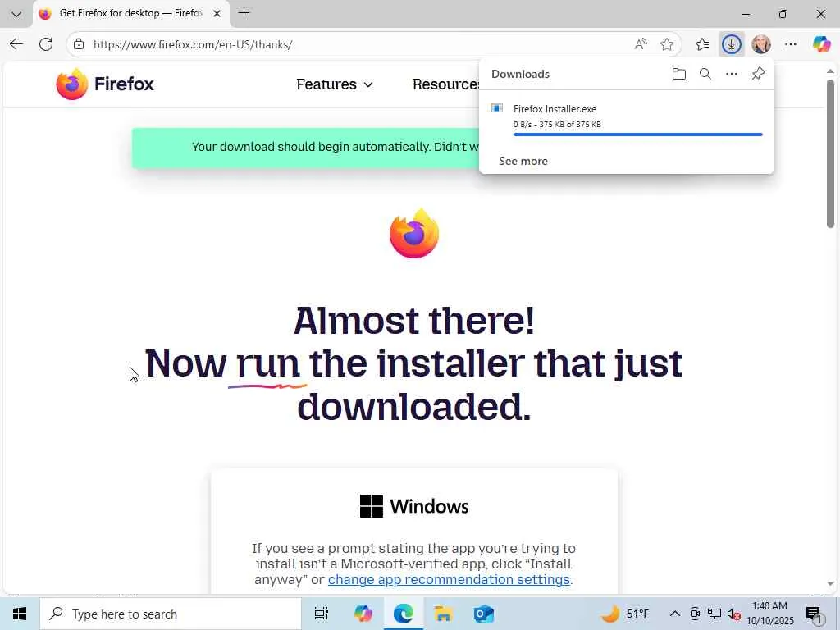This screenshot has height=630, width=840.
Task: Click the download speed text 0 B/s
Action: [x=523, y=125]
